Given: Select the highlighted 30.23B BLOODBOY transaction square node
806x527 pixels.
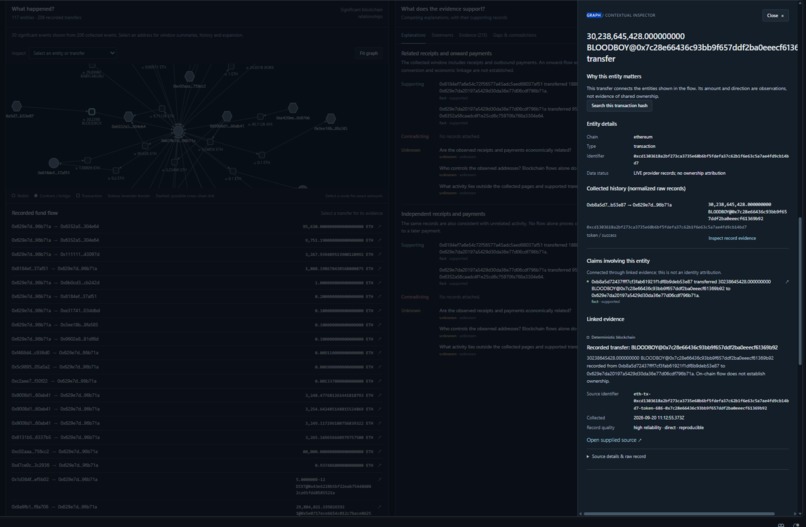Looking at the screenshot, I should point(91,112).
